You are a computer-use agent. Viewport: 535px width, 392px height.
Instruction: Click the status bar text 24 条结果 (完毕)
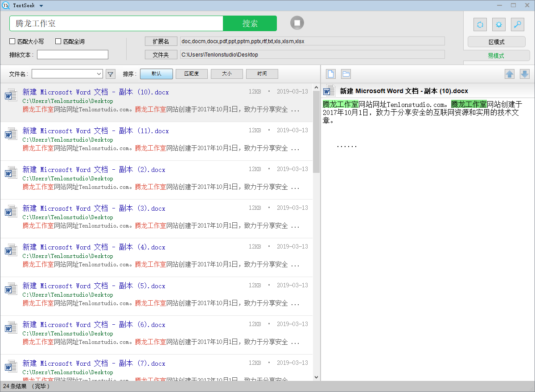[27, 386]
